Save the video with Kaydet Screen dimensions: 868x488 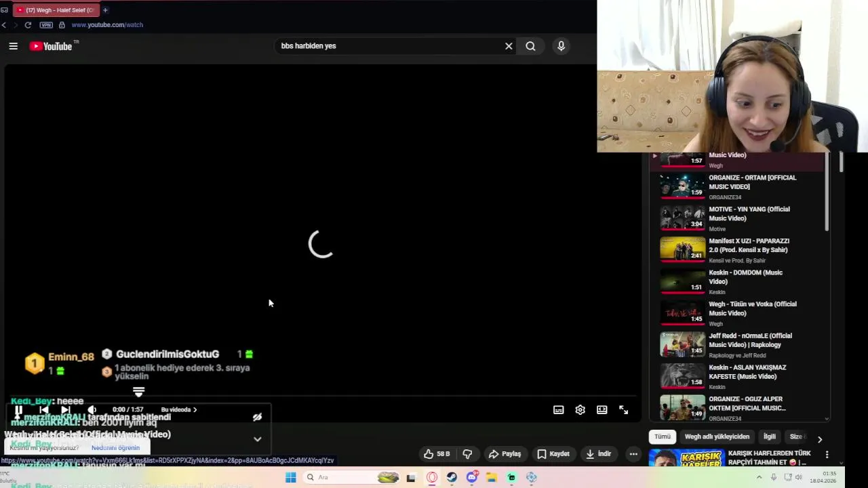tap(553, 454)
